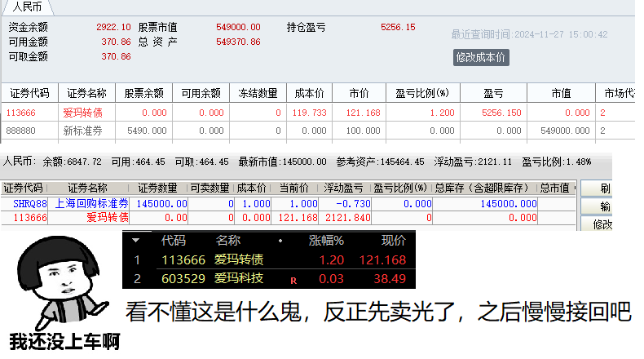
Task: Click 浮动盈亏 column header
Action: 343,188
